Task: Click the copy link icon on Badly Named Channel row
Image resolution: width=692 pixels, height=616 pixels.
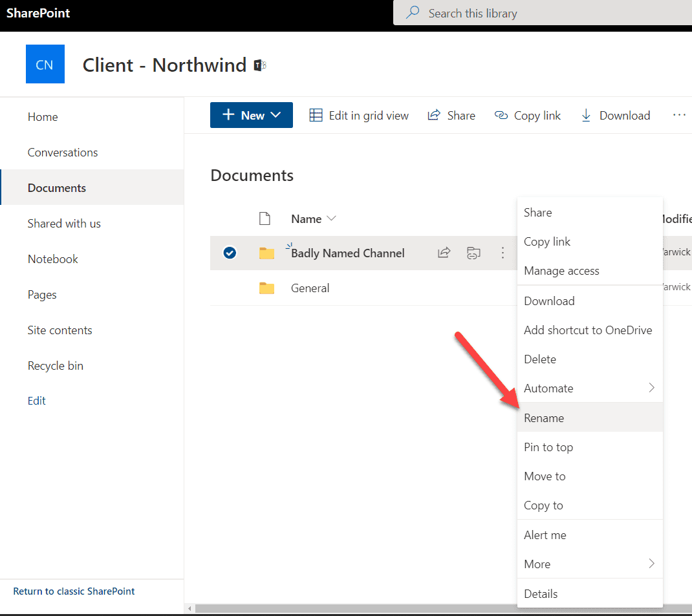Action: coord(473,253)
